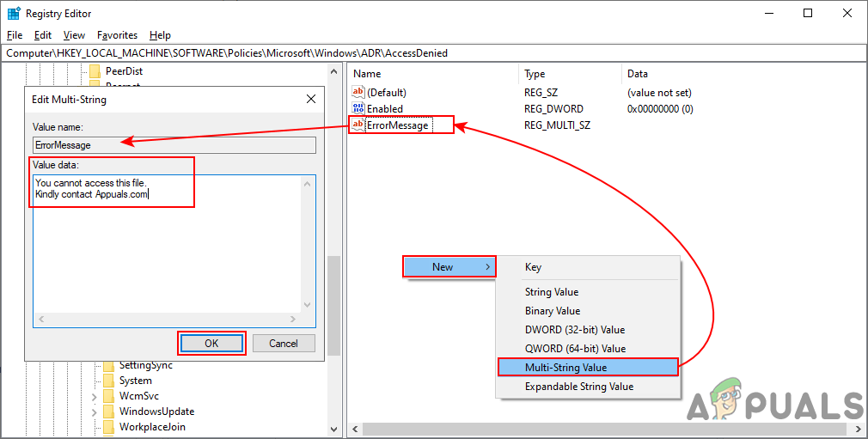868x439 pixels.
Task: Click the (value not set) data cell
Action: click(x=659, y=93)
